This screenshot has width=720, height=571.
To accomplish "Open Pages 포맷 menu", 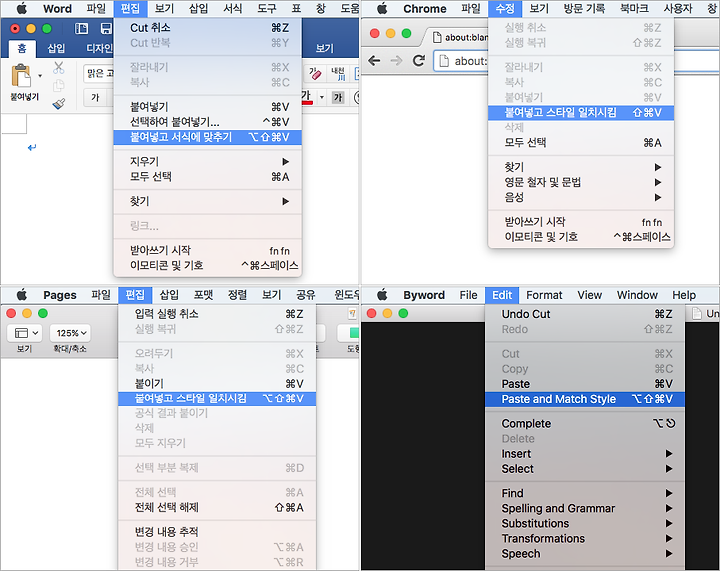I will pos(203,295).
